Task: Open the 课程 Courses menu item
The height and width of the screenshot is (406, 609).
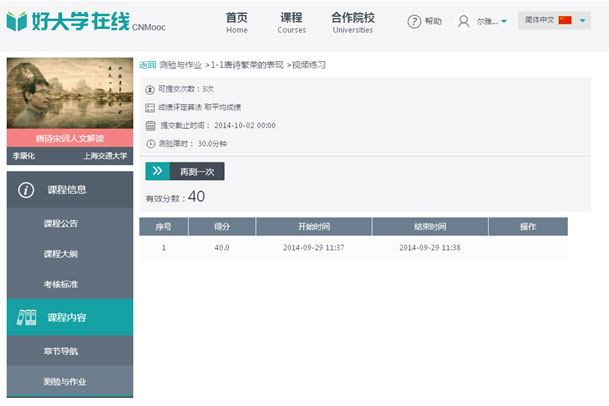Action: tap(291, 23)
